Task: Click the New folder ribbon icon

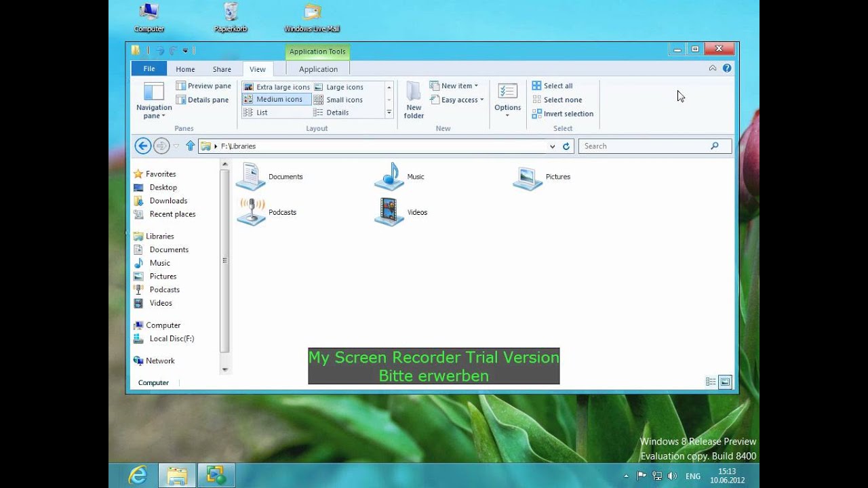Action: (414, 100)
